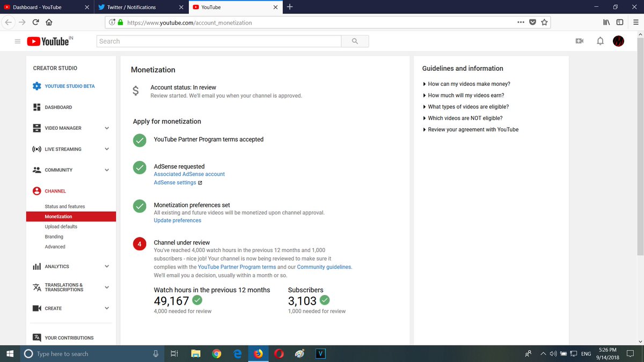Click Update preferences link

click(177, 220)
